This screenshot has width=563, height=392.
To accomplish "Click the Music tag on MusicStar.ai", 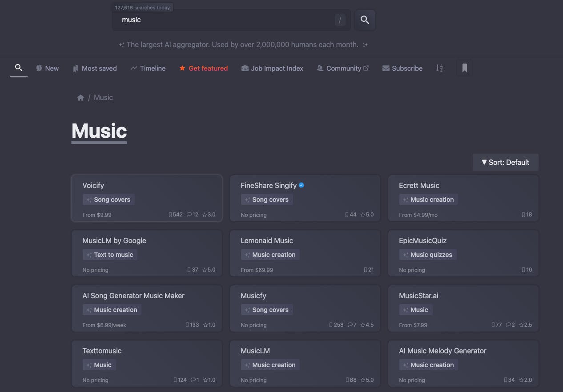I will pyautogui.click(x=416, y=310).
